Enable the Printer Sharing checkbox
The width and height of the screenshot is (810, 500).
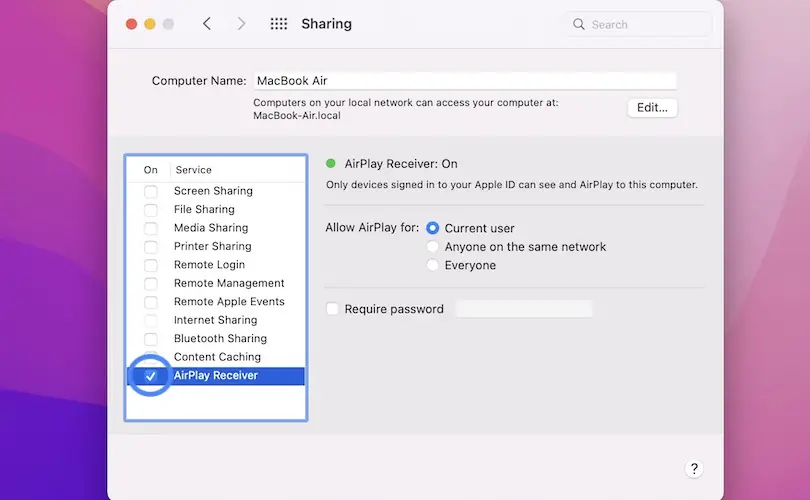coord(151,247)
